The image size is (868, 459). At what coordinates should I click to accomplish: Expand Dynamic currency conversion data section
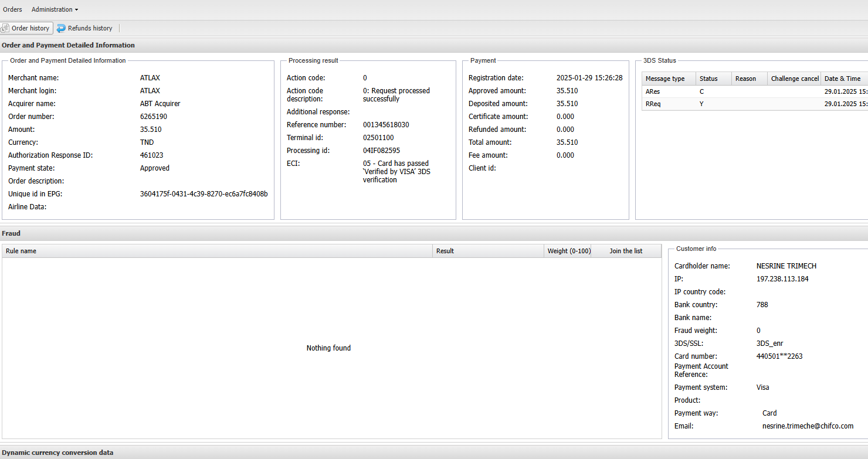point(57,453)
